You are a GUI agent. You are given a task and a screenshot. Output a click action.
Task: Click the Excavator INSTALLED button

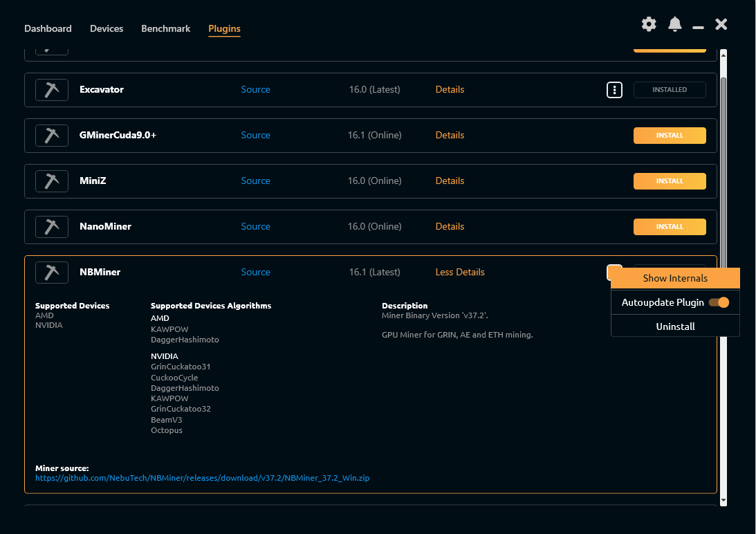point(670,90)
